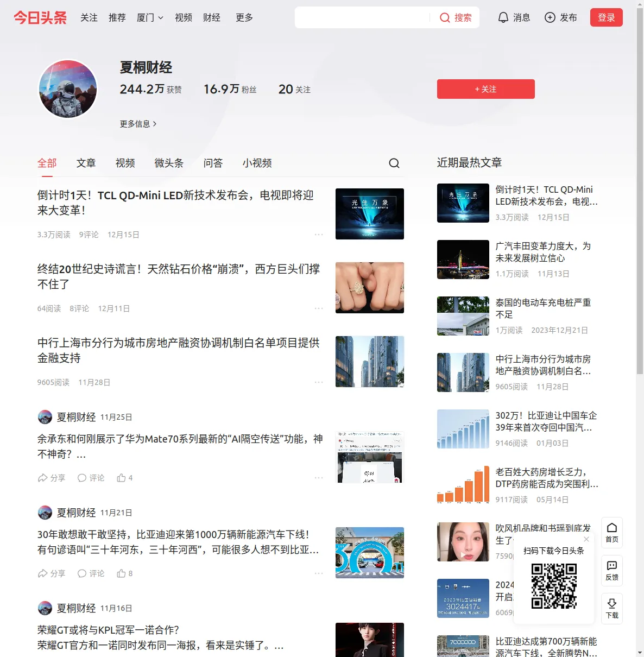
Task: Switch to the 文章 tab
Action: [86, 163]
